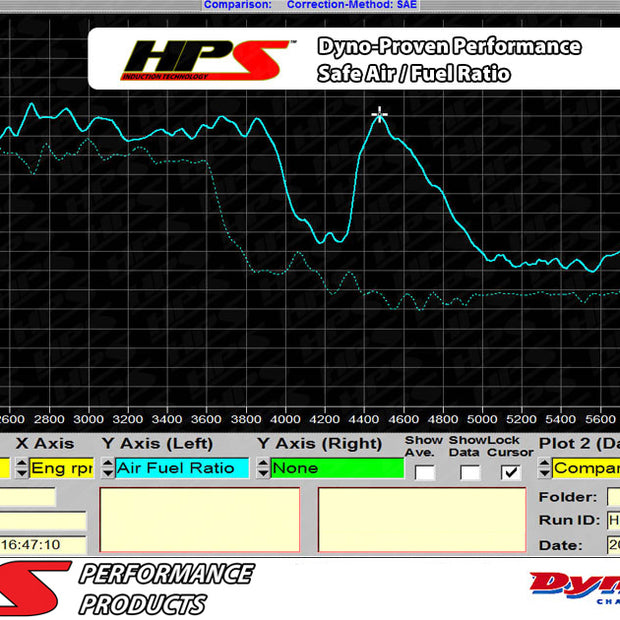Viewport: 620px width, 620px height.
Task: Click the 'Folder:' label
Action: coord(568,497)
